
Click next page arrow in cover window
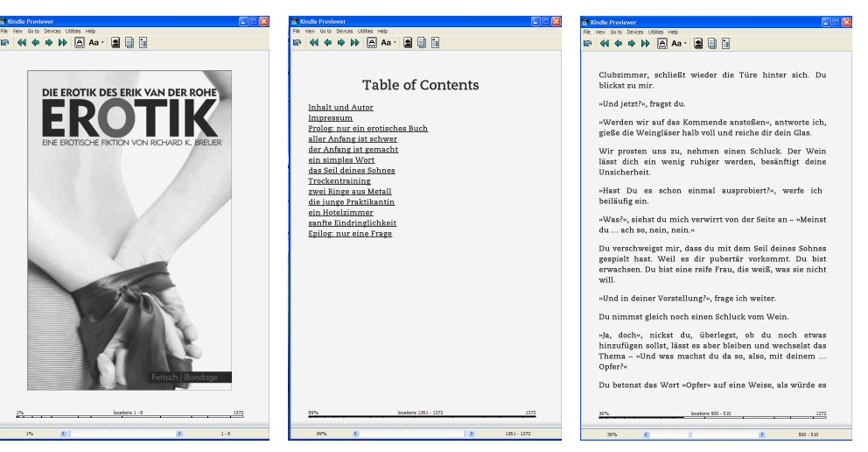point(47,41)
